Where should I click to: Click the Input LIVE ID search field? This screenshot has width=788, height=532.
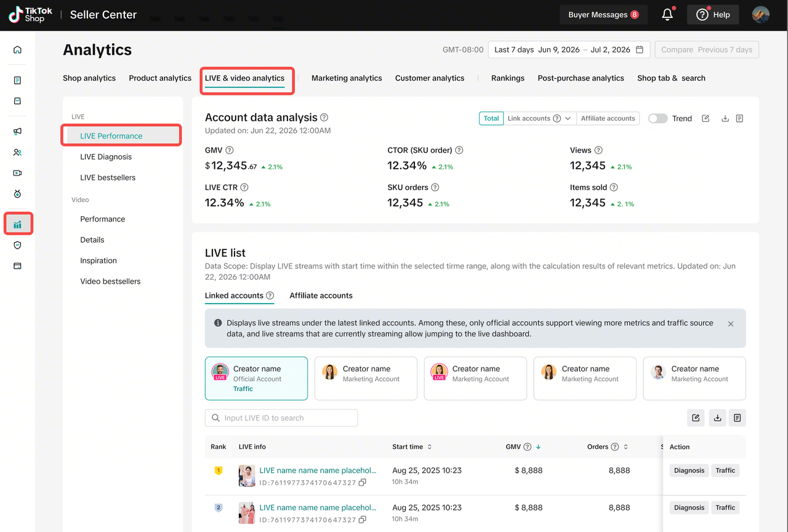click(x=281, y=418)
